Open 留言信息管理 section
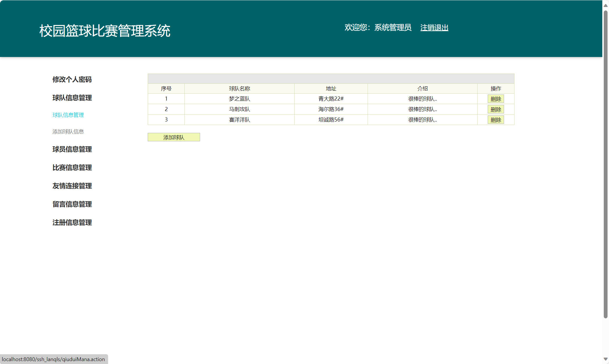Screen dimensions: 609x364 [72, 204]
